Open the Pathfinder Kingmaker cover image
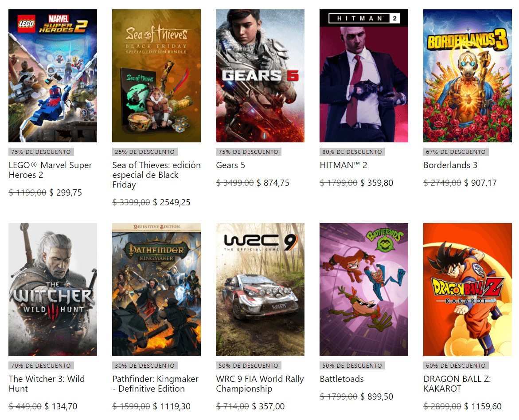This screenshot has width=519, height=420. pyautogui.click(x=156, y=290)
